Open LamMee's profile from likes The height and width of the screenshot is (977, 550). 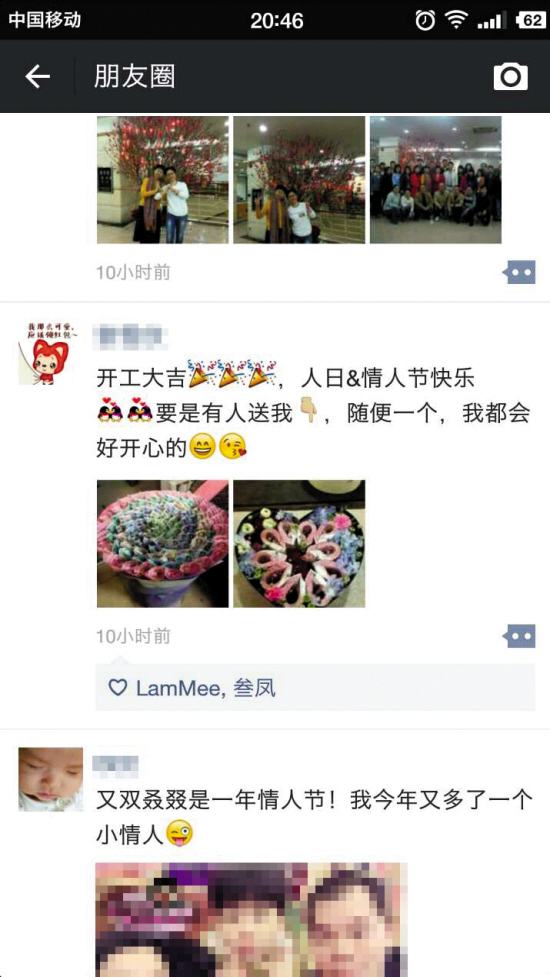point(179,688)
